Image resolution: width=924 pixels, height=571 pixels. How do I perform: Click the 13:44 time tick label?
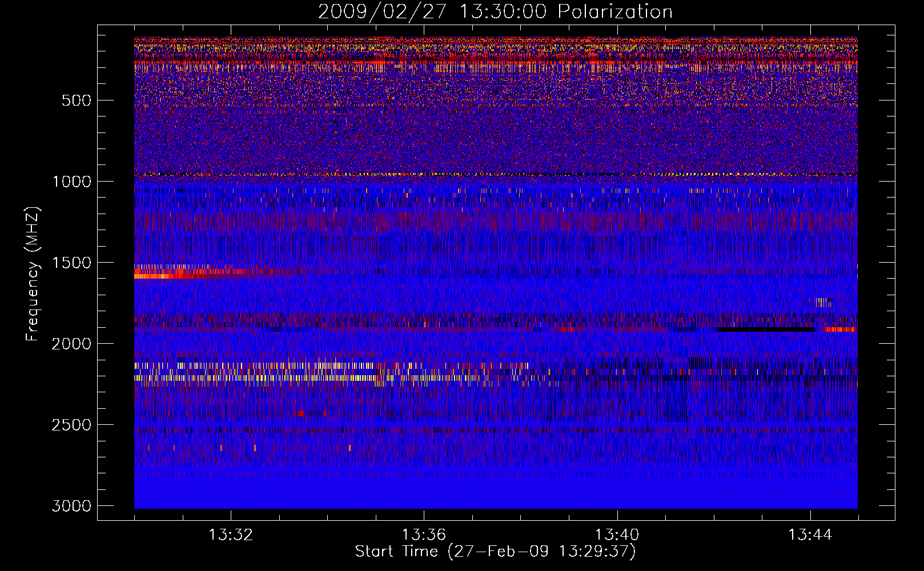click(810, 535)
